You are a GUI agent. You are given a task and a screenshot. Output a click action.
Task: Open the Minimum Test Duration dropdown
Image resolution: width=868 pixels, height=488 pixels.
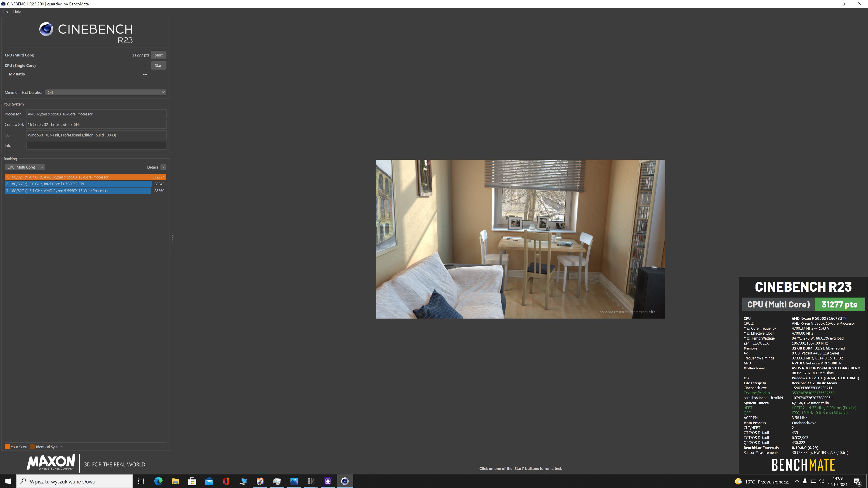point(106,92)
